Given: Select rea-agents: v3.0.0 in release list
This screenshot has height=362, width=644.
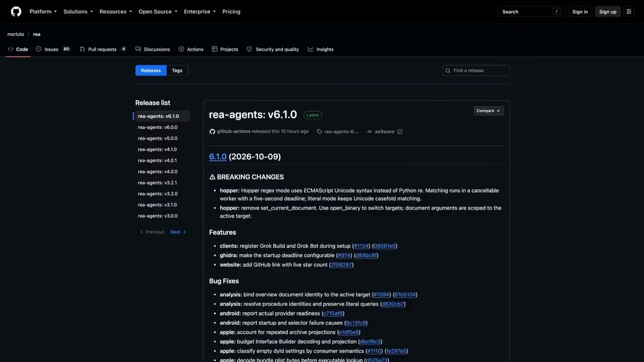Looking at the screenshot, I should pos(157,216).
